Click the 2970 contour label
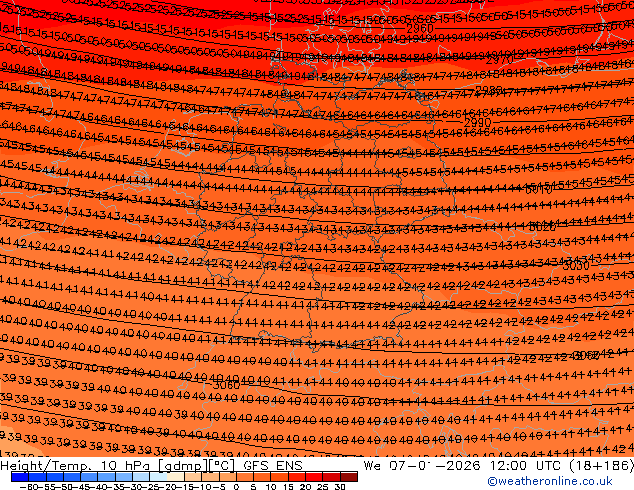 [x=499, y=61]
